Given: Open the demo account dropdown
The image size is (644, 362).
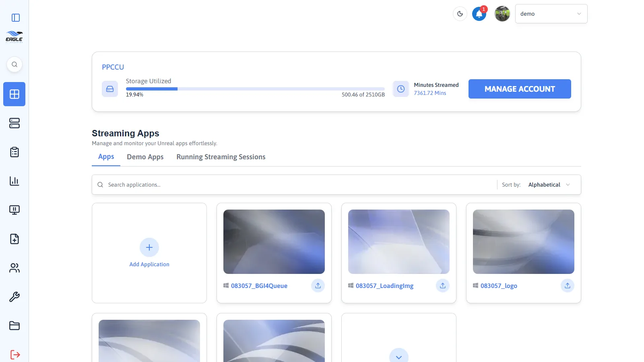Looking at the screenshot, I should [x=551, y=14].
